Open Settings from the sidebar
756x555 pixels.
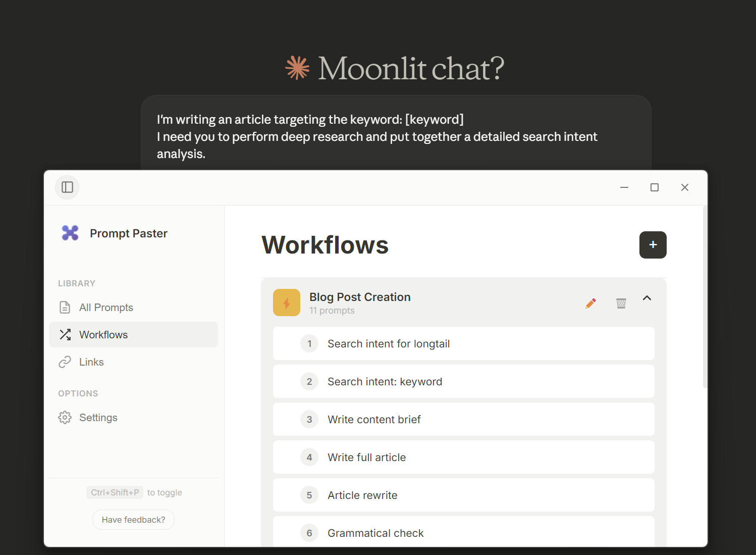(x=98, y=418)
